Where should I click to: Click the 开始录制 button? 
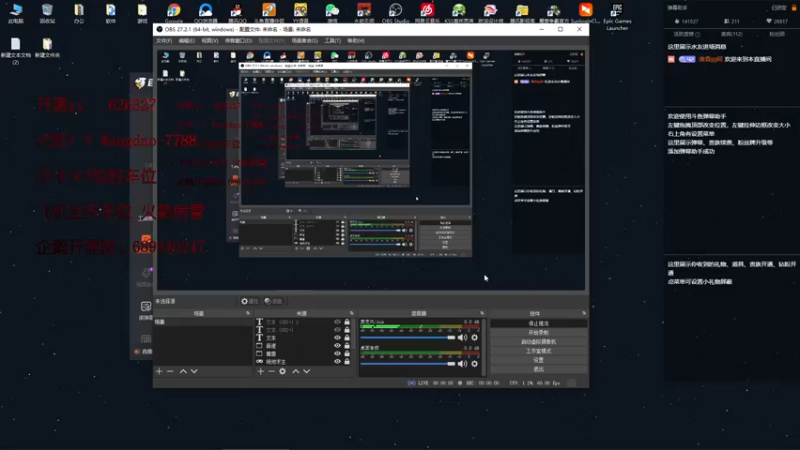[x=538, y=333]
